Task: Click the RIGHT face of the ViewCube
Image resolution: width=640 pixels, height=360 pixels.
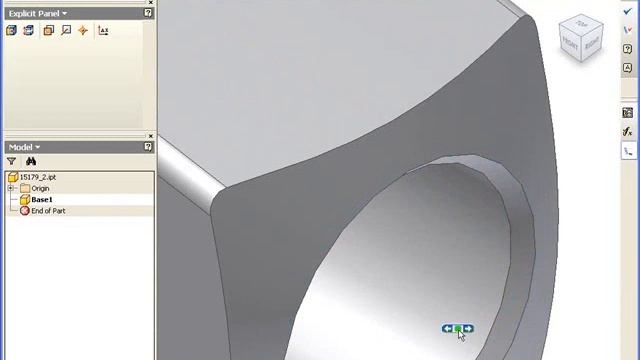Action: click(592, 42)
